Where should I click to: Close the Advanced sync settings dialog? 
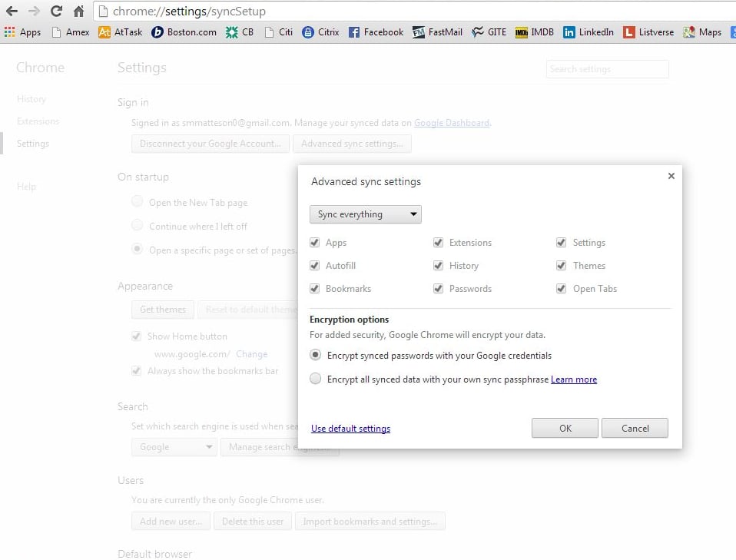tap(671, 176)
